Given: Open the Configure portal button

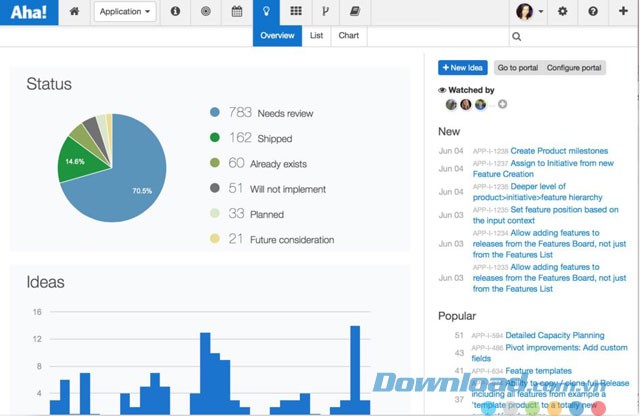Looking at the screenshot, I should (x=574, y=68).
